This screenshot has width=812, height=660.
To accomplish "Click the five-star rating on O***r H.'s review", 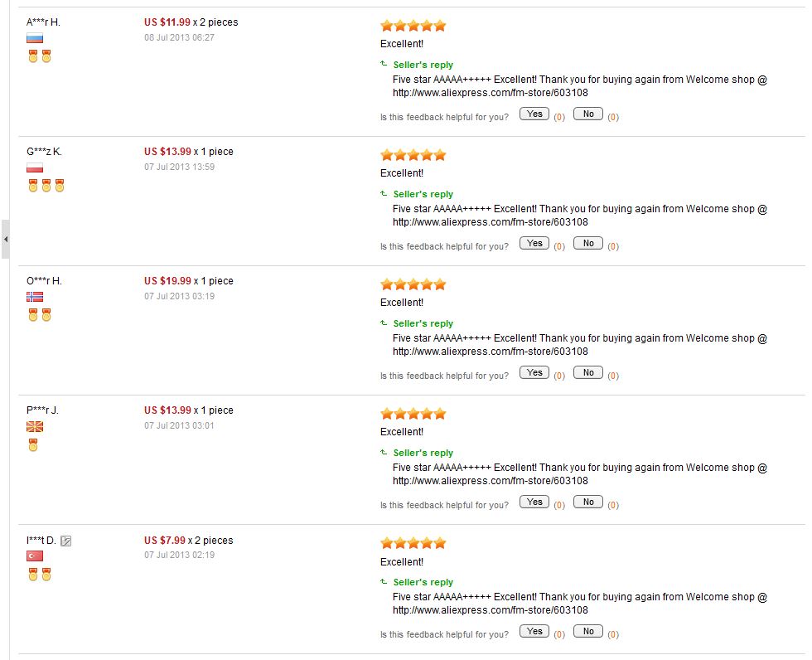I will point(413,284).
